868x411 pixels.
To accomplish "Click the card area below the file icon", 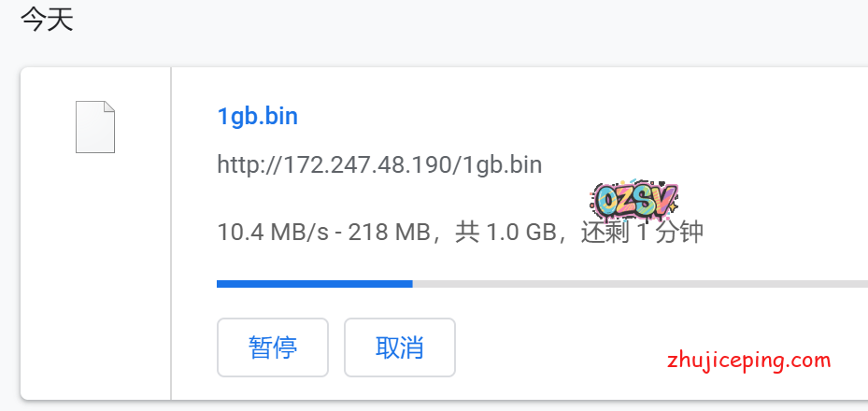I will (x=95, y=276).
